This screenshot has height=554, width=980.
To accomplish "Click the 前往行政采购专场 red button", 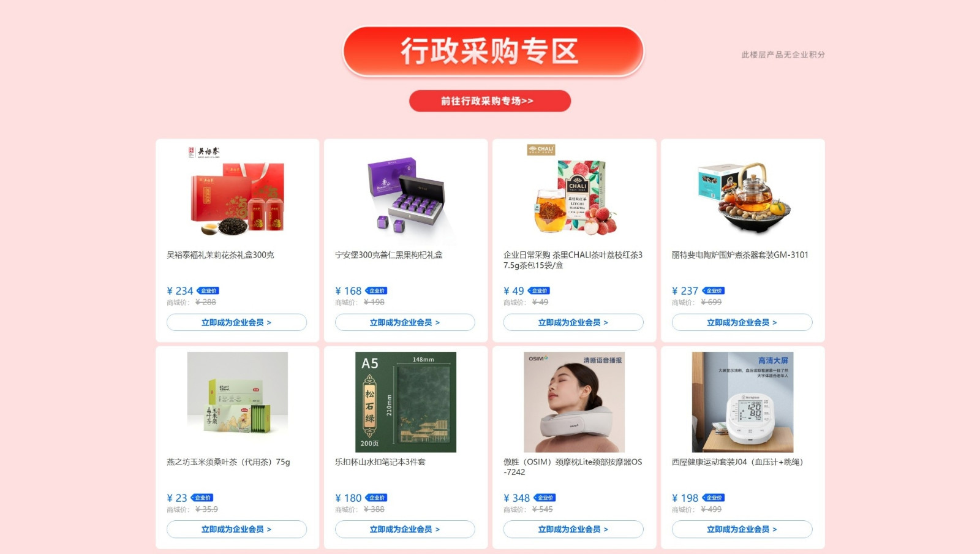I will (489, 101).
